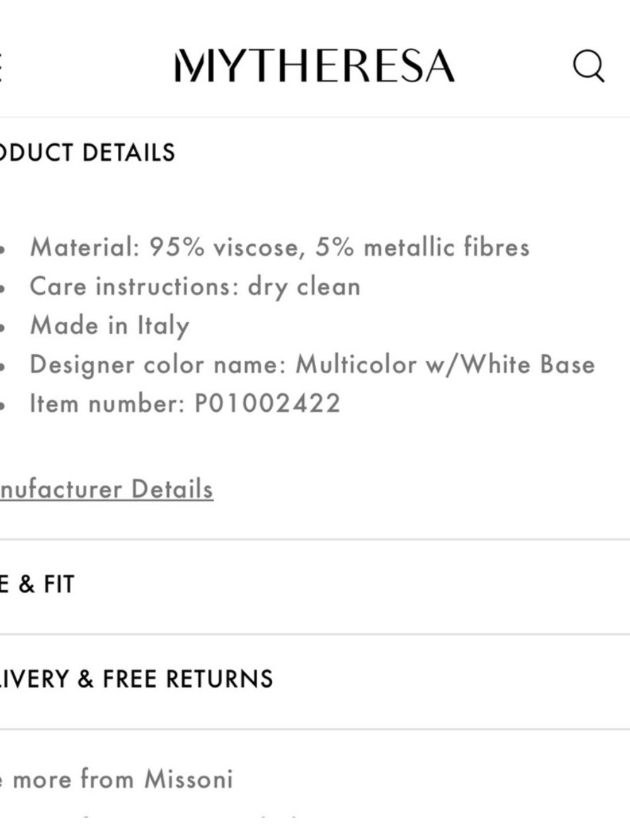Follow the See more from Missoni link
The width and height of the screenshot is (630, 840).
(x=117, y=780)
